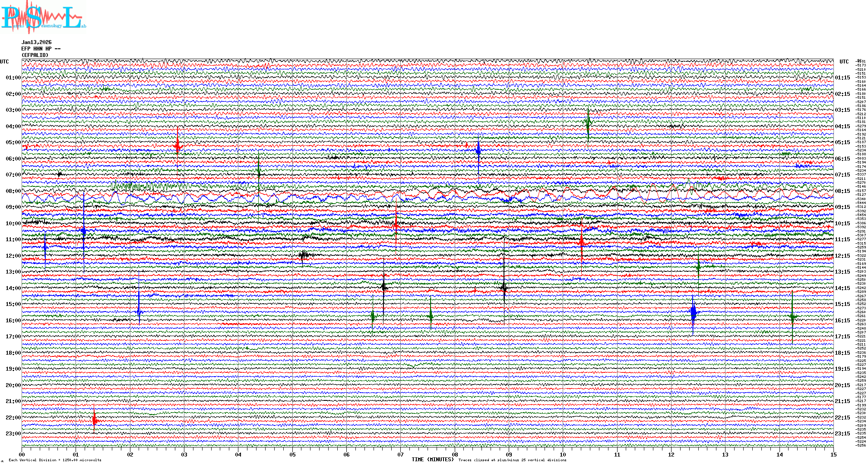This screenshot has width=868, height=466.
Task: Click the PSL seismology lab logo
Action: [x=42, y=17]
